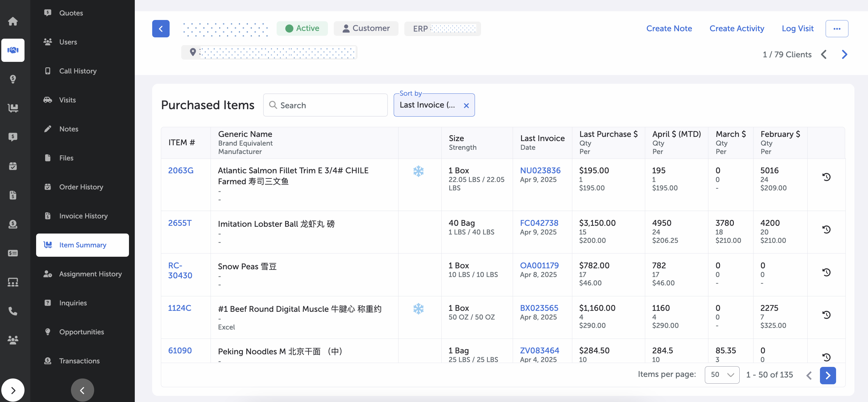
Task: Go back with the blue arrow button
Action: 161,29
